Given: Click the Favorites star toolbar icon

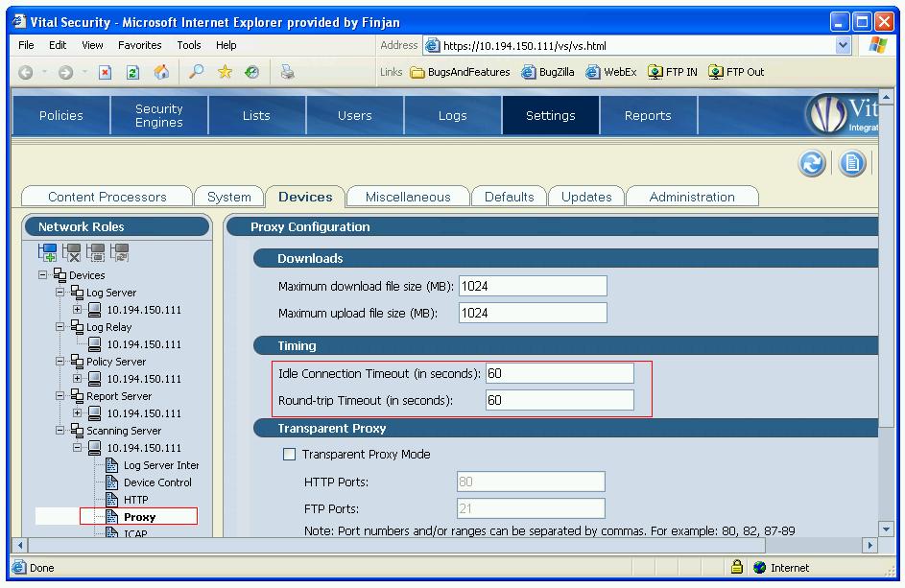Looking at the screenshot, I should point(225,72).
